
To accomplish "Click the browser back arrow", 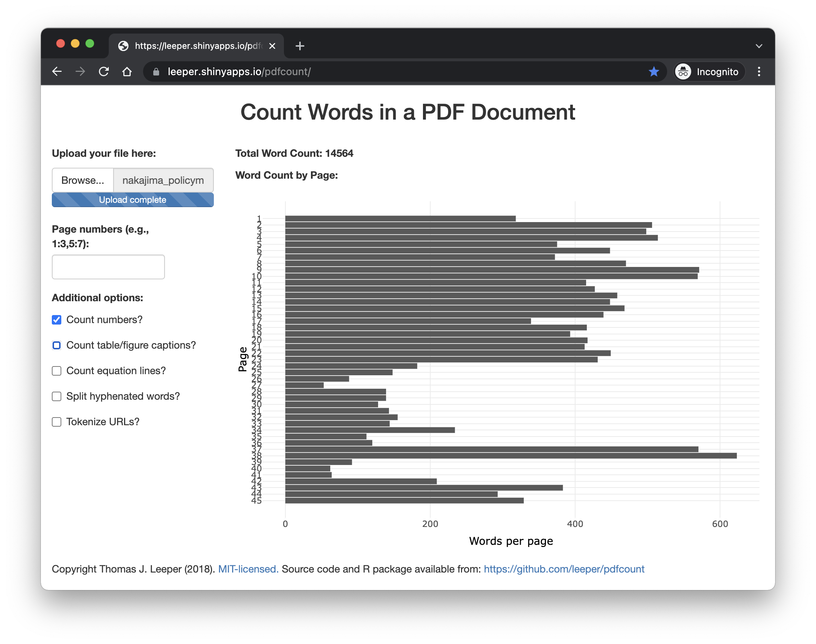I will (x=57, y=71).
